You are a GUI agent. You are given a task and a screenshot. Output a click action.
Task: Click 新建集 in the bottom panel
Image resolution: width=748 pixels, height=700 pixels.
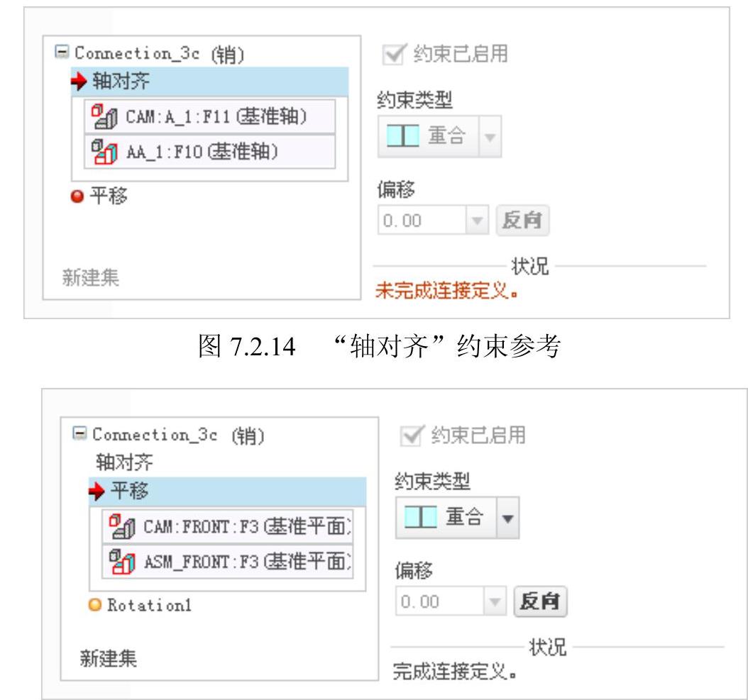pyautogui.click(x=109, y=659)
